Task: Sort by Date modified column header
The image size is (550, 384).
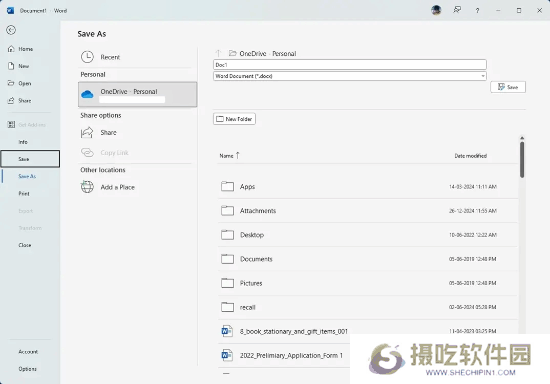Action: click(x=470, y=156)
